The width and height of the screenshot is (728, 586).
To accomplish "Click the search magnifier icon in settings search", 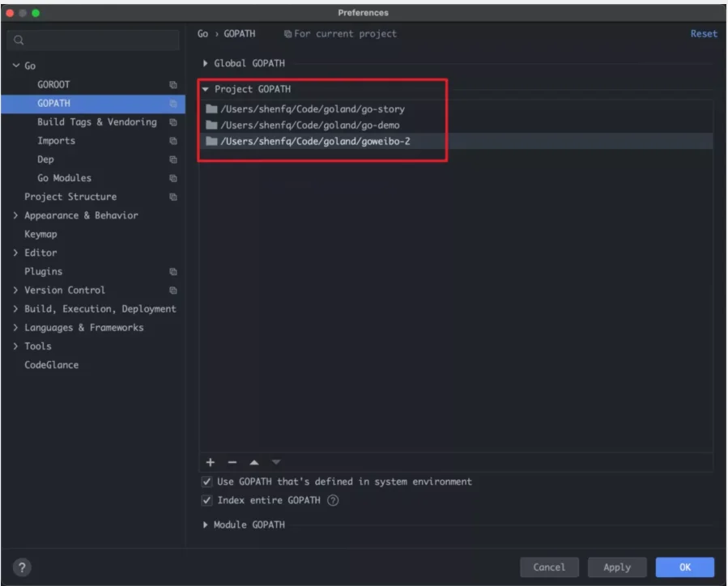I will pyautogui.click(x=19, y=40).
